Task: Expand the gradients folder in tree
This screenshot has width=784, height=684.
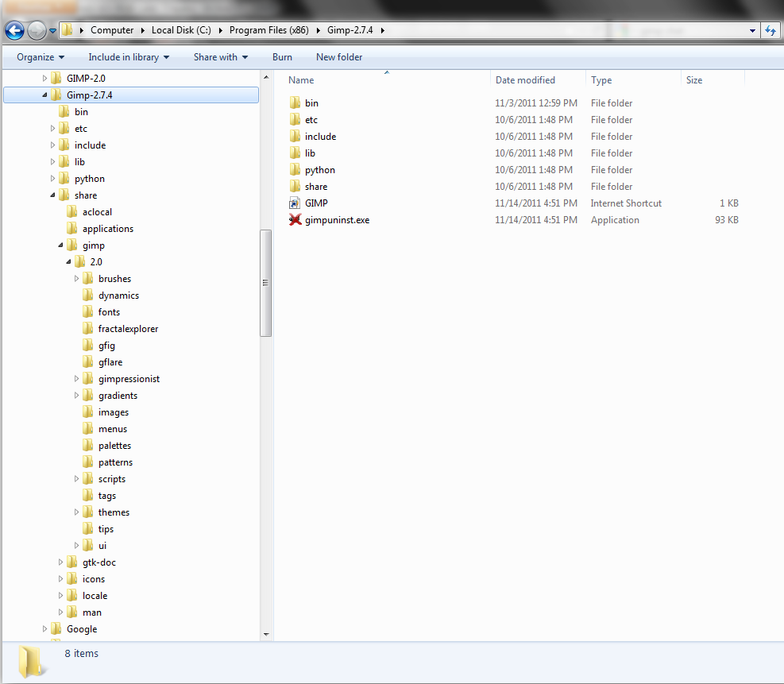Action: tap(76, 396)
